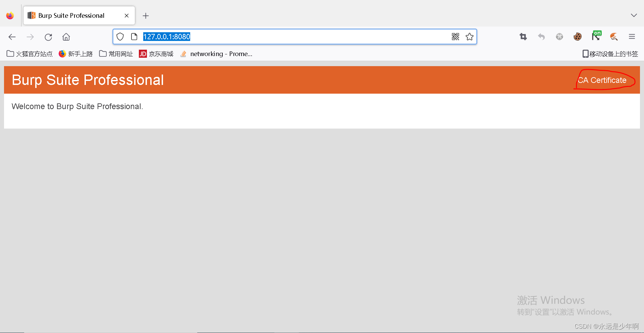This screenshot has height=333, width=644.
Task: Open the networking - Prome... bookmark
Action: pos(216,54)
